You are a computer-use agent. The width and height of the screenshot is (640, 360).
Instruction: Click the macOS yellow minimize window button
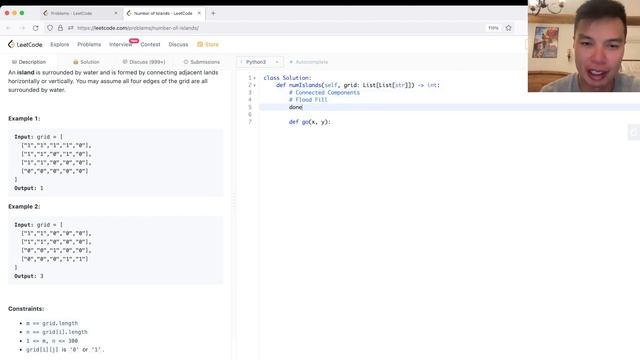[15, 13]
